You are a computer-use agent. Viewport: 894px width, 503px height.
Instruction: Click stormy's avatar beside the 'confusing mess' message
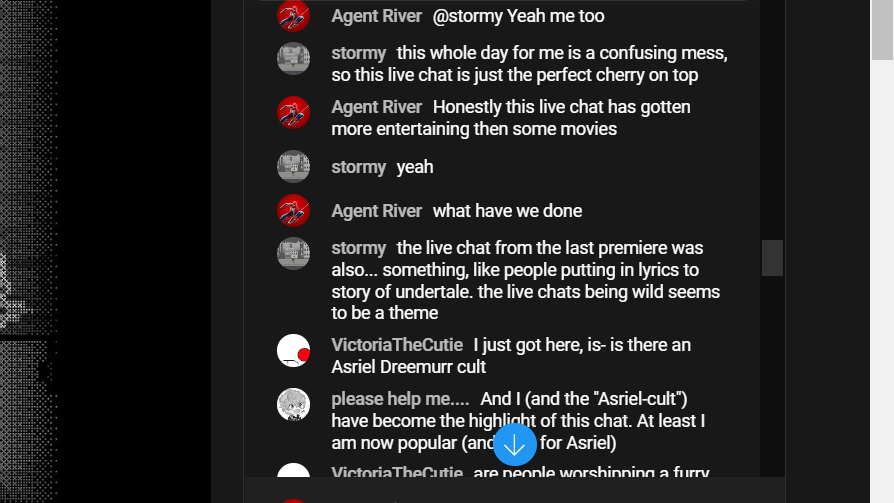pyautogui.click(x=294, y=58)
